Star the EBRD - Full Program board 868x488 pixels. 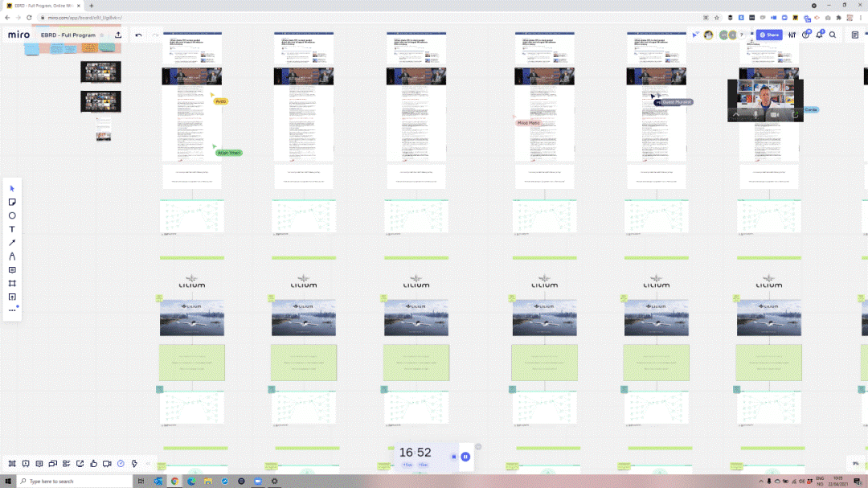[x=102, y=35]
